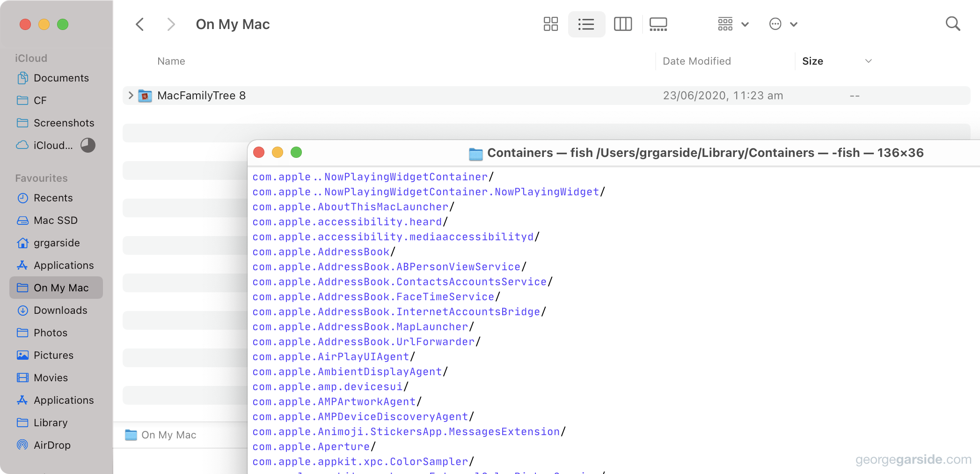980x474 pixels.
Task: Click the Recents clock icon
Action: (x=22, y=198)
